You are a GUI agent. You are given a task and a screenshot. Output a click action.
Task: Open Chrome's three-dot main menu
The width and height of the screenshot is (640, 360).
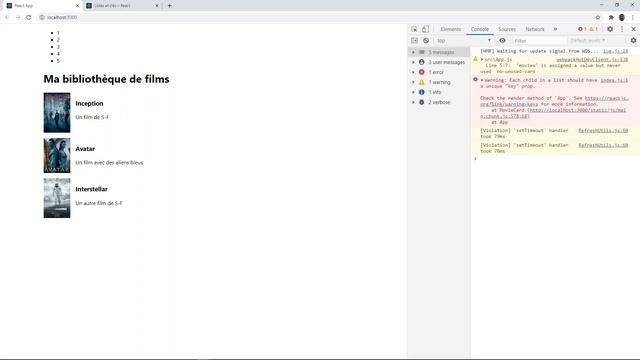[x=633, y=18]
